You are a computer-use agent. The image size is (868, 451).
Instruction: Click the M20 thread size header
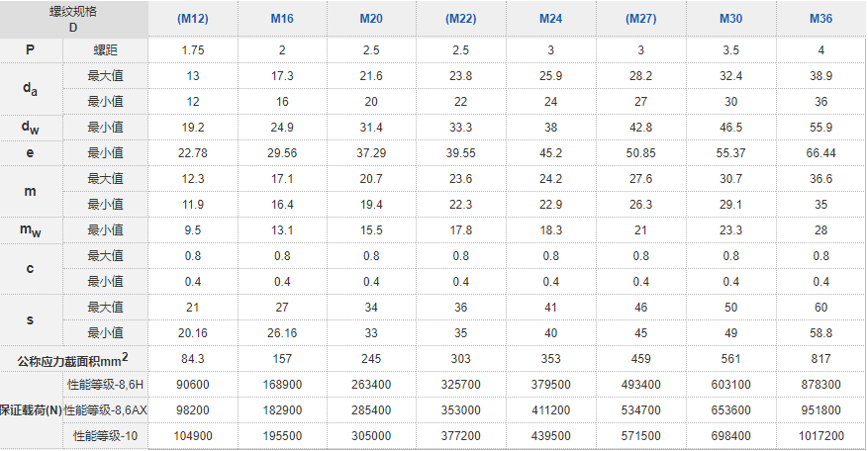click(x=371, y=19)
